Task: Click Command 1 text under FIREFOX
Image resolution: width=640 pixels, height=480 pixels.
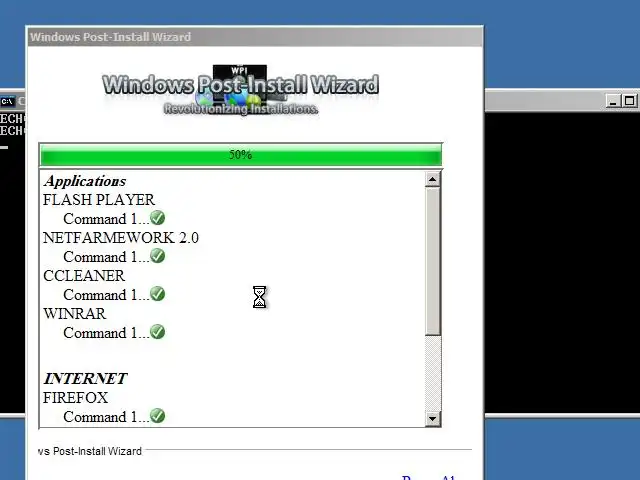Action: click(x=106, y=417)
